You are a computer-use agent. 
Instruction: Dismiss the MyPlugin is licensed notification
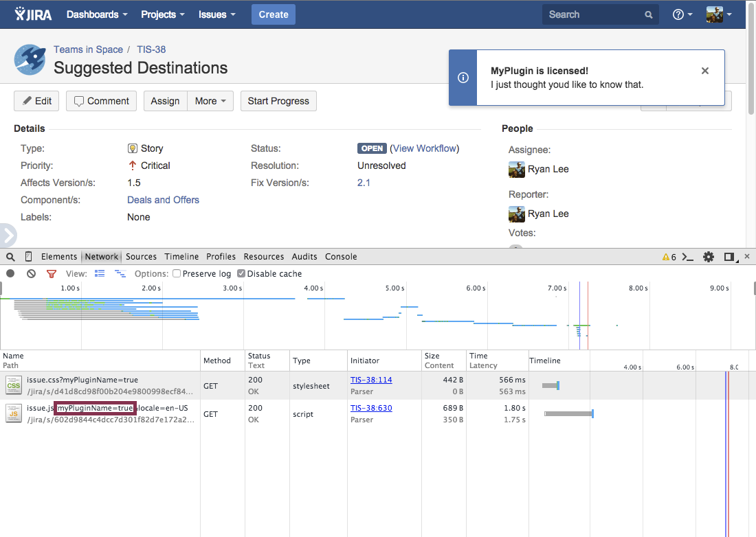(704, 71)
